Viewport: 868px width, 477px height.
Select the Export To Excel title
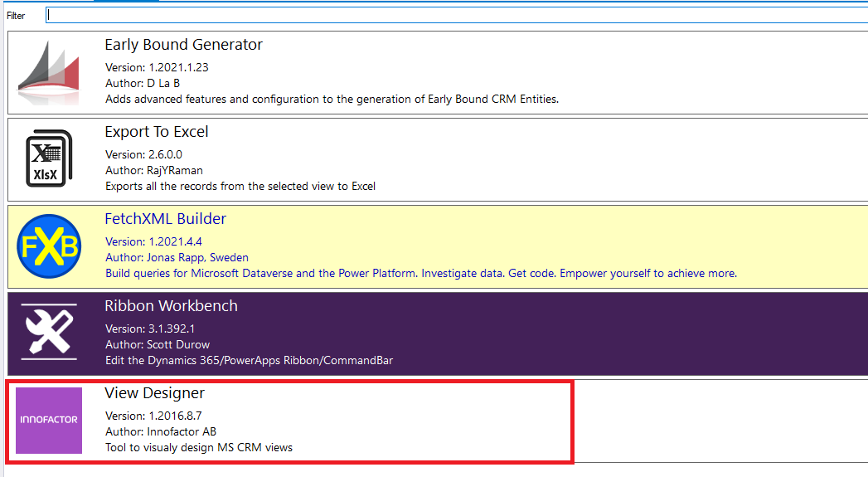pos(157,132)
